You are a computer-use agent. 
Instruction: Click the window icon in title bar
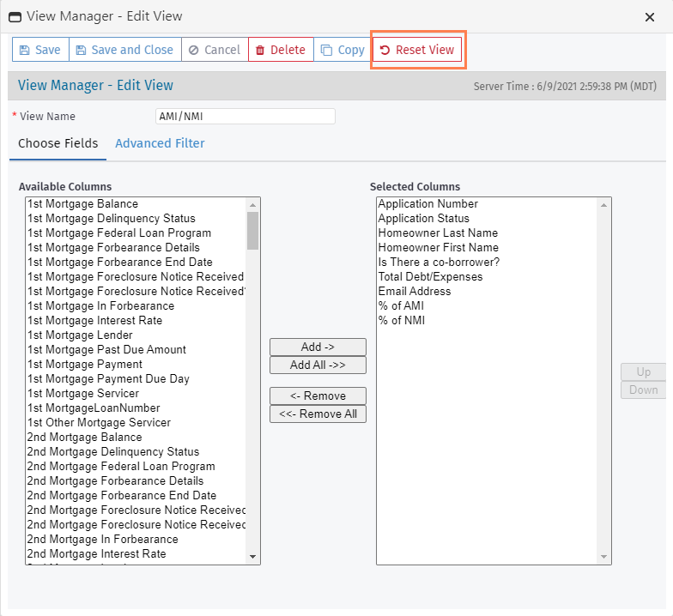(x=15, y=16)
